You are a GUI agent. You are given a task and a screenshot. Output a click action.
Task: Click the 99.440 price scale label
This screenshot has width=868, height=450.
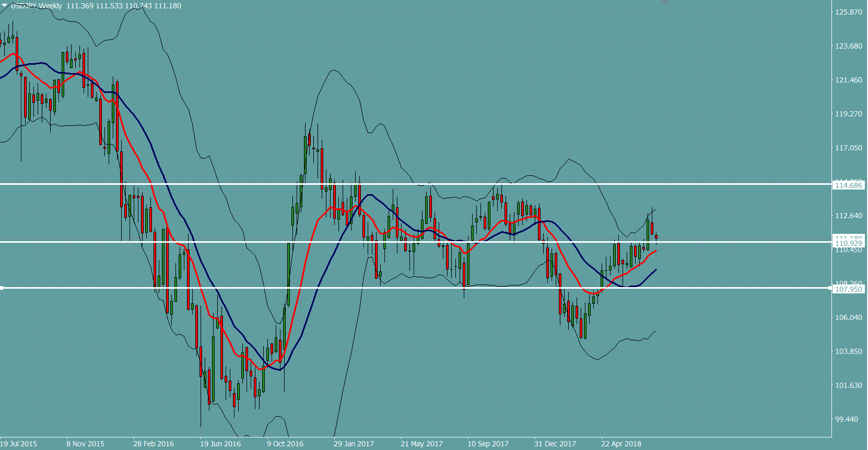tap(847, 419)
